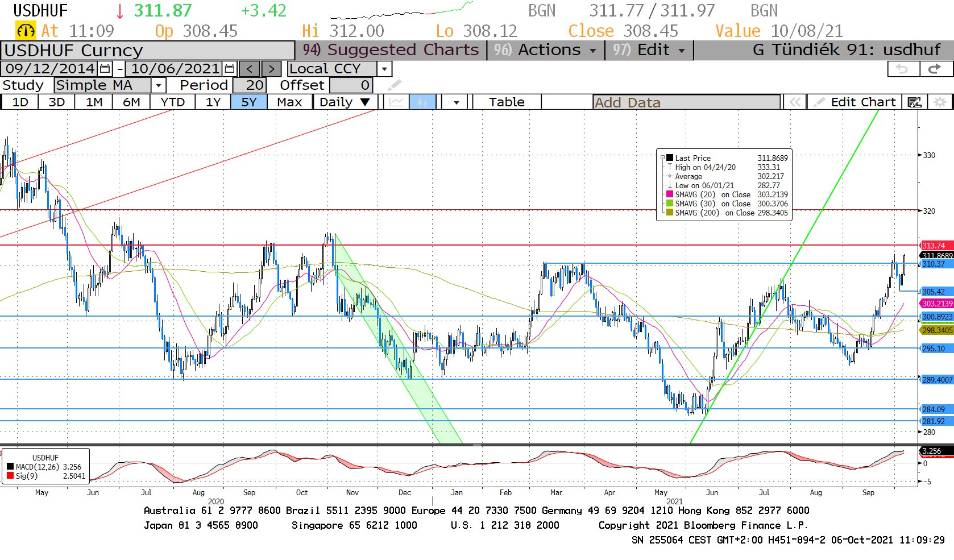Select the 6M range tab
This screenshot has width=954, height=560.
point(131,102)
